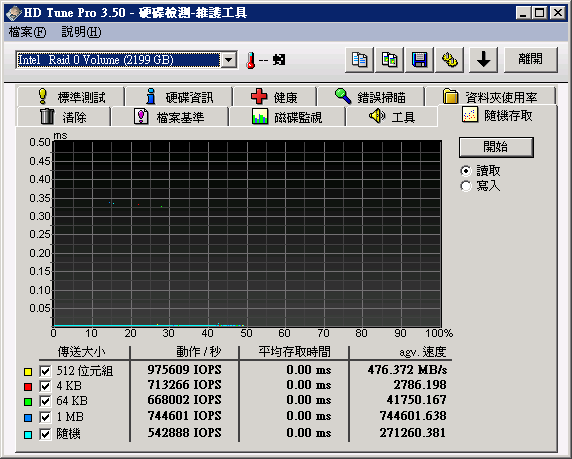Open the 檔案基準 file benchmark tab
Screen dimensions: 572x459
point(170,117)
